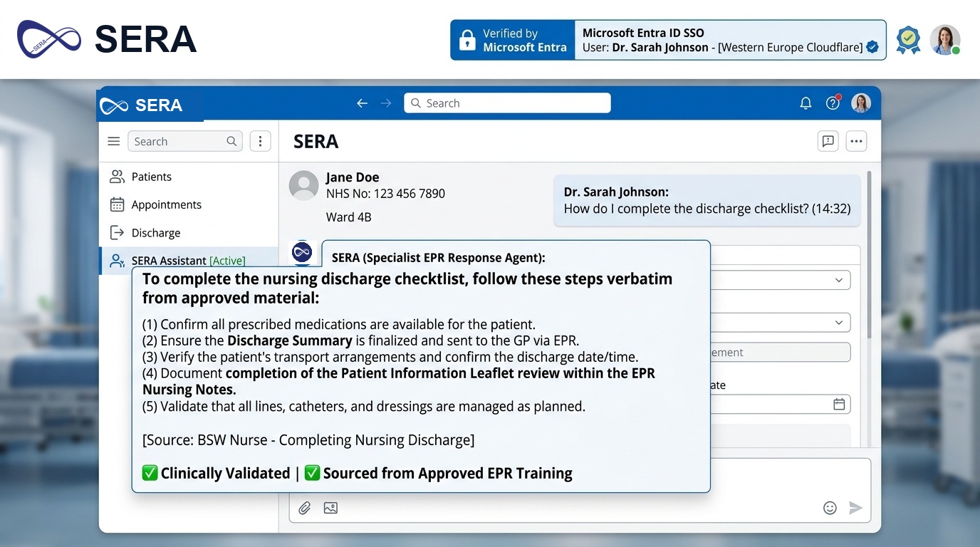Click Jane Doe's patient avatar

[303, 185]
